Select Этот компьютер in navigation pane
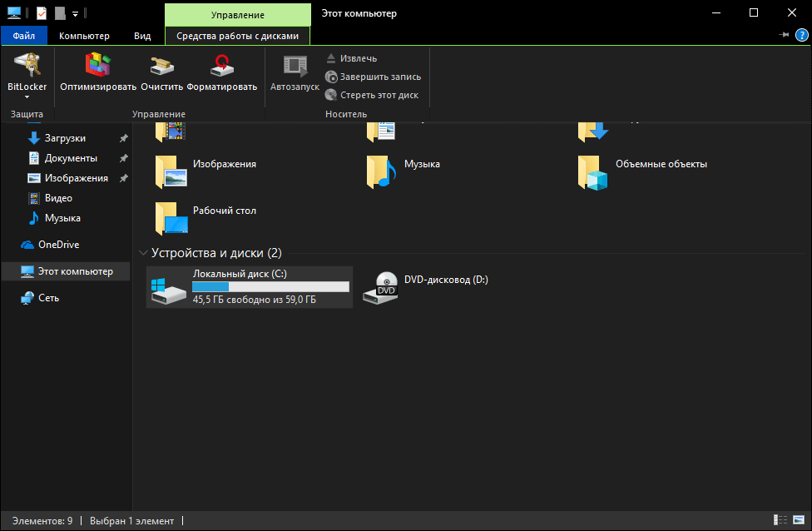Screen dimensions: 812x531 pos(65,271)
